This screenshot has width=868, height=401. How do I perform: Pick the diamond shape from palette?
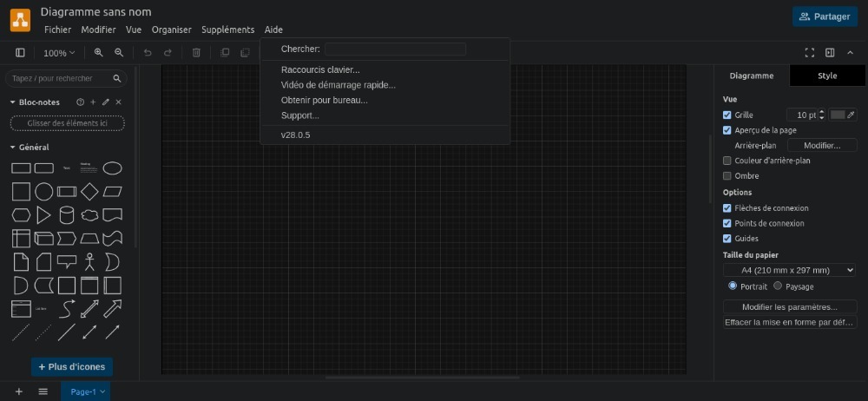click(89, 192)
